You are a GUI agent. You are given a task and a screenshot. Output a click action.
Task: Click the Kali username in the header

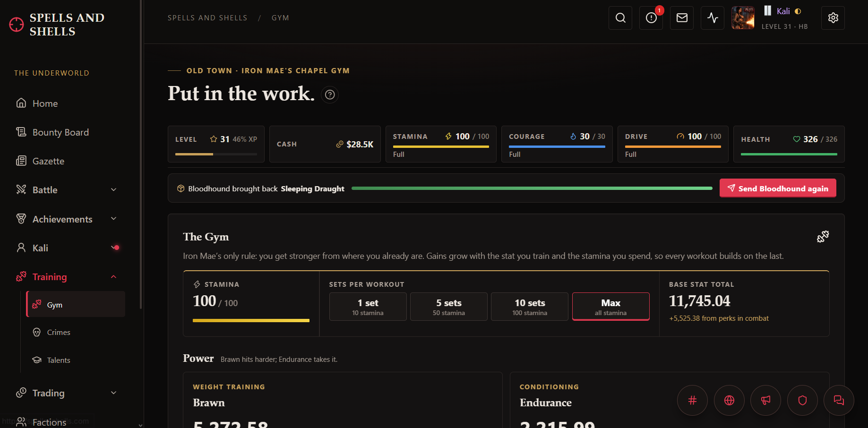pos(783,11)
